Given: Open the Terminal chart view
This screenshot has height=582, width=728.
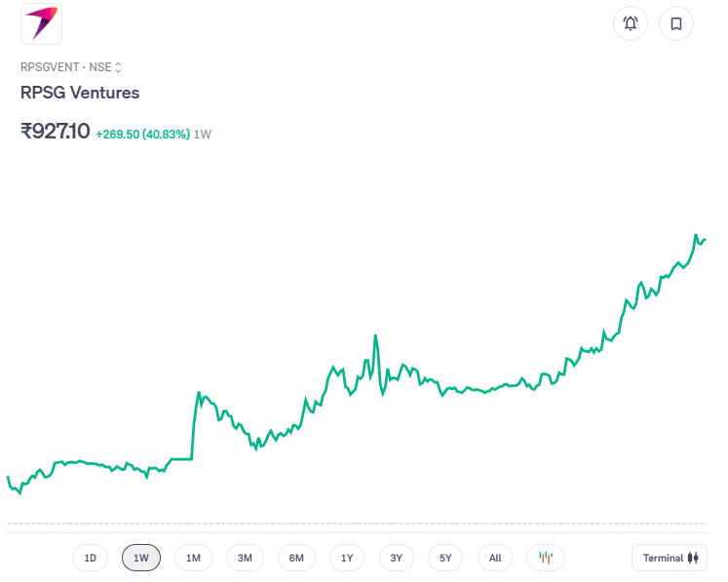Looking at the screenshot, I should 669,558.
